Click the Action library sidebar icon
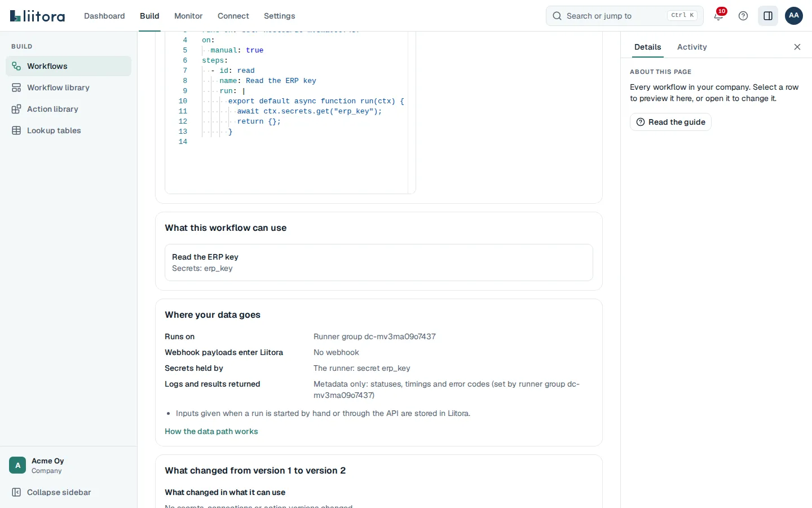The image size is (812, 508). 16,109
